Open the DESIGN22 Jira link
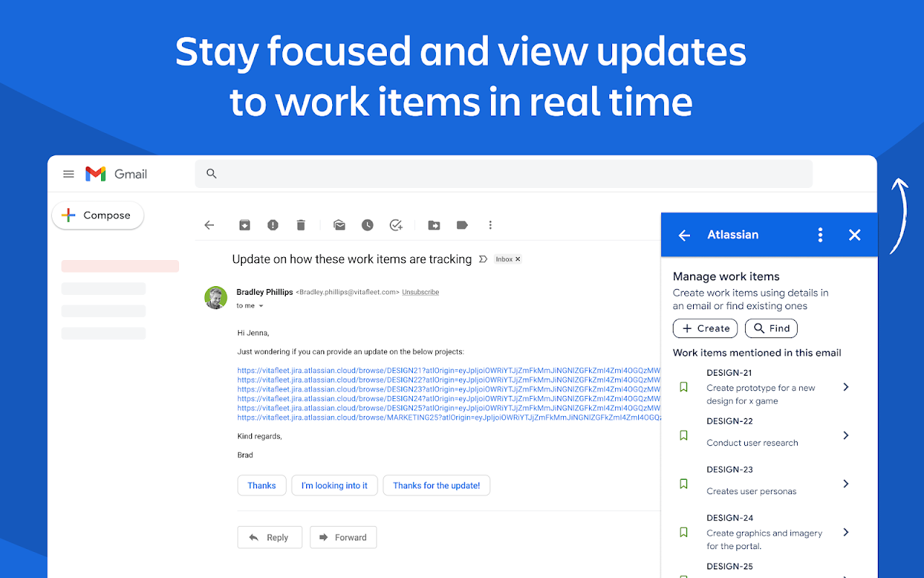Screen dimensions: 924x578 pos(449,380)
